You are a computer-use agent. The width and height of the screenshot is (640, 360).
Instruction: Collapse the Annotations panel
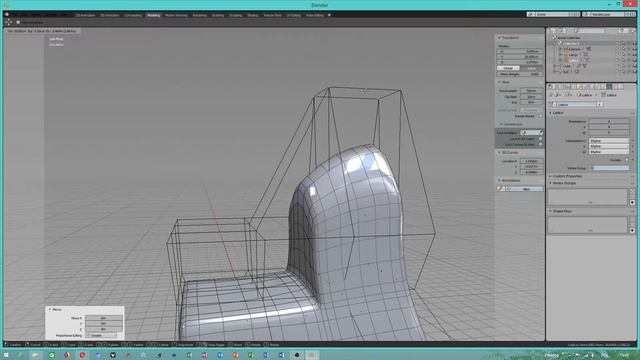pos(498,180)
